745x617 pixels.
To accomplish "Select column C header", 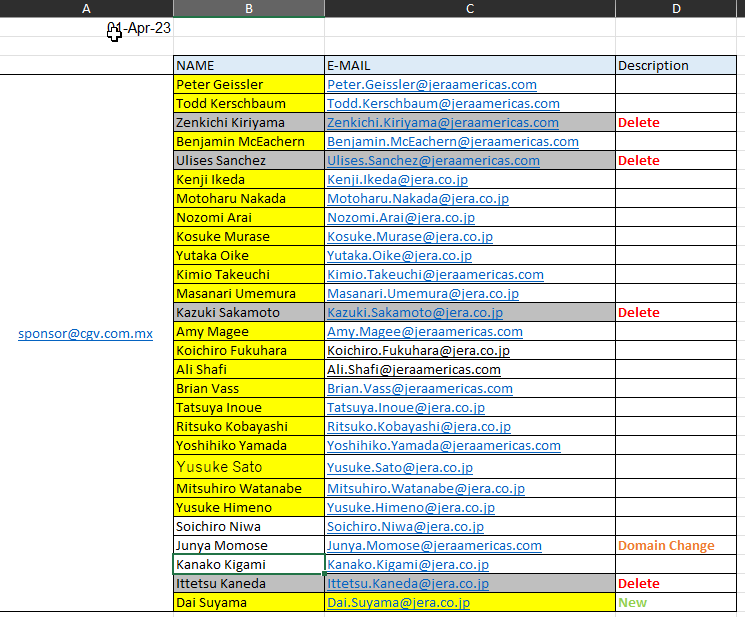I will (470, 9).
